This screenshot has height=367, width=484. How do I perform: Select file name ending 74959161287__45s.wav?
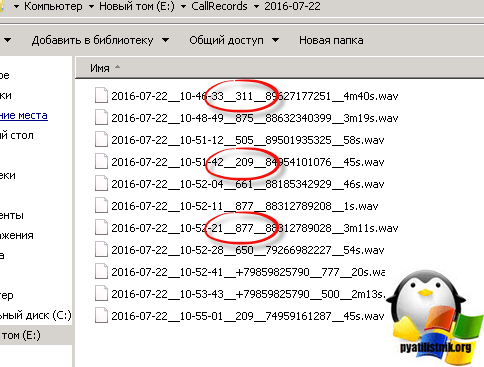coord(248,316)
